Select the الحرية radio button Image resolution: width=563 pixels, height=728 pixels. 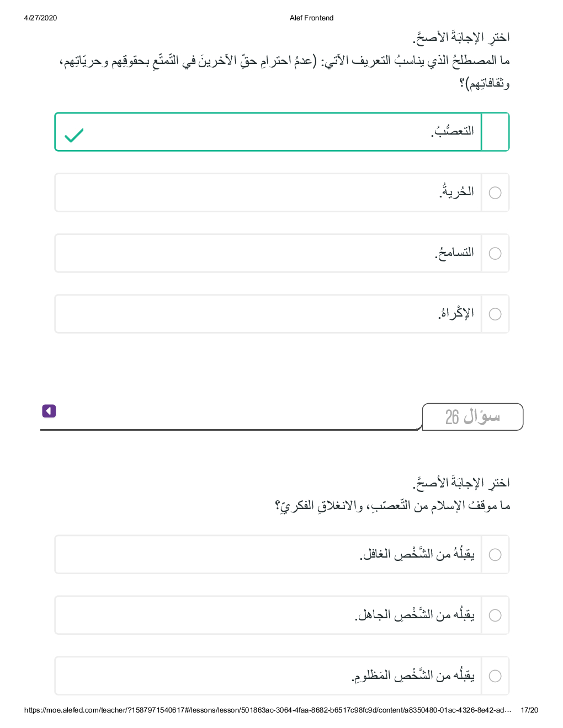click(x=495, y=192)
